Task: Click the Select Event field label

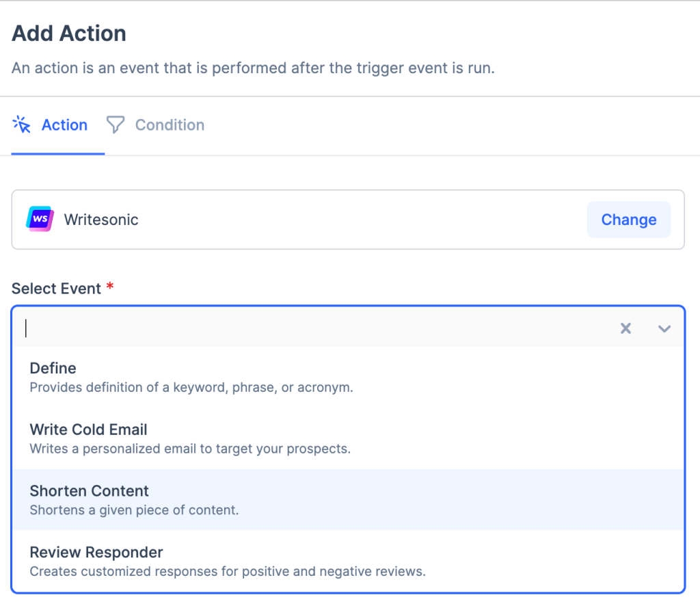Action: click(x=55, y=289)
